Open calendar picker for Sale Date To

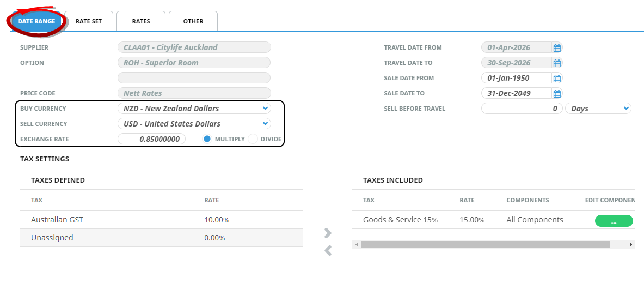557,94
